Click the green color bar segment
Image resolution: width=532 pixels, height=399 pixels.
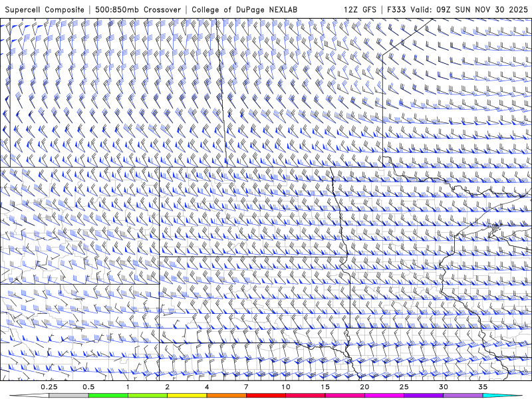(x=108, y=396)
